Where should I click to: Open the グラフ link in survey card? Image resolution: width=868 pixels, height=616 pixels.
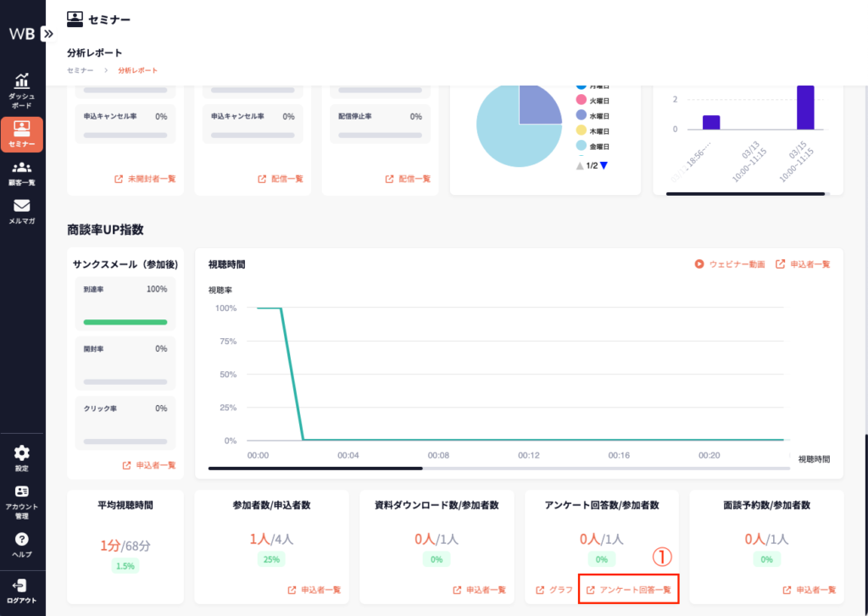[554, 590]
